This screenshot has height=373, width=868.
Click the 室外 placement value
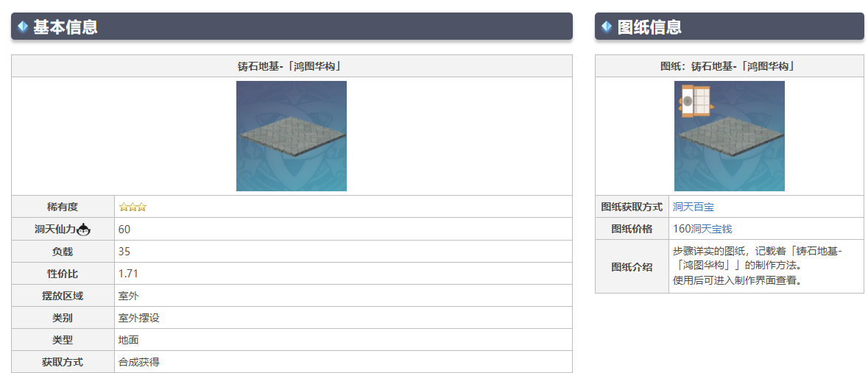(128, 296)
